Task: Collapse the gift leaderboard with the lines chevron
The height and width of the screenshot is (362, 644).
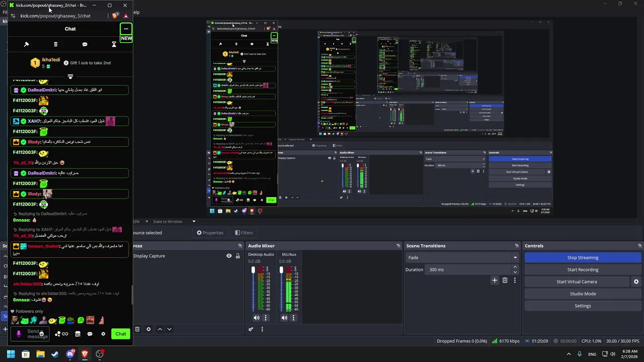Action: coord(70,77)
